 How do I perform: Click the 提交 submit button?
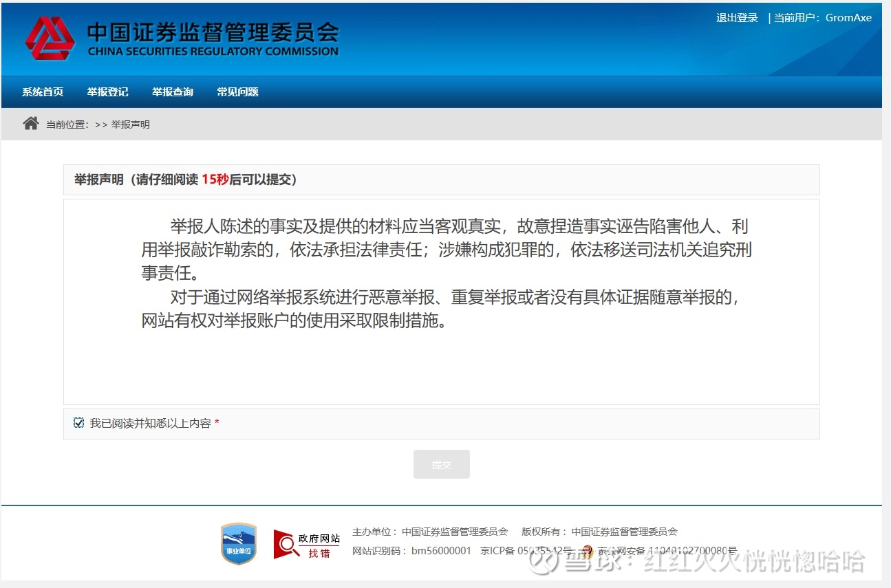click(x=441, y=464)
